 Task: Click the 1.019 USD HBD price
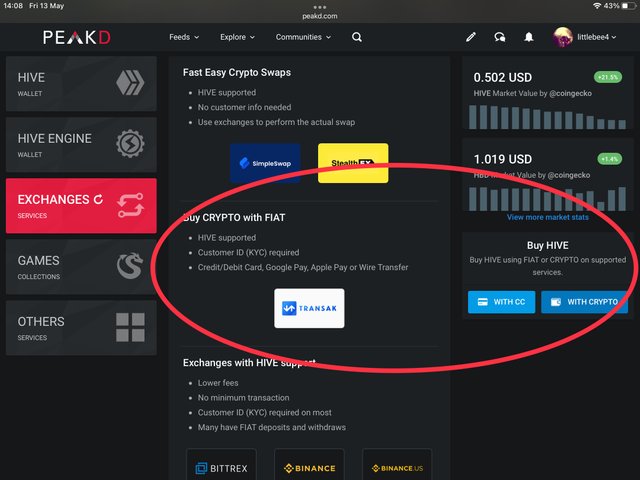click(503, 159)
